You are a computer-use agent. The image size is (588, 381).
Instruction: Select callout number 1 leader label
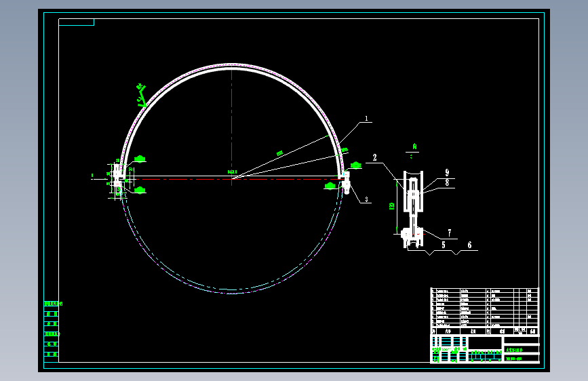click(x=366, y=119)
